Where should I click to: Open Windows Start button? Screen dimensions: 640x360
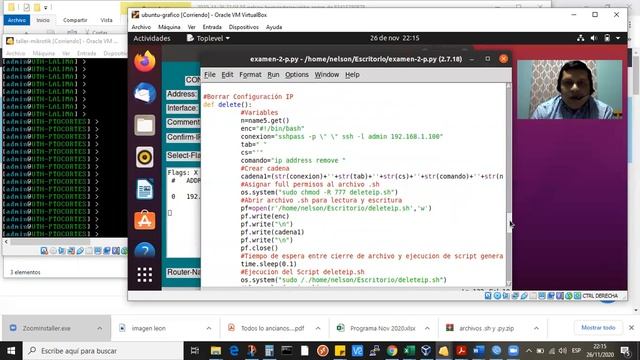(x=11, y=351)
